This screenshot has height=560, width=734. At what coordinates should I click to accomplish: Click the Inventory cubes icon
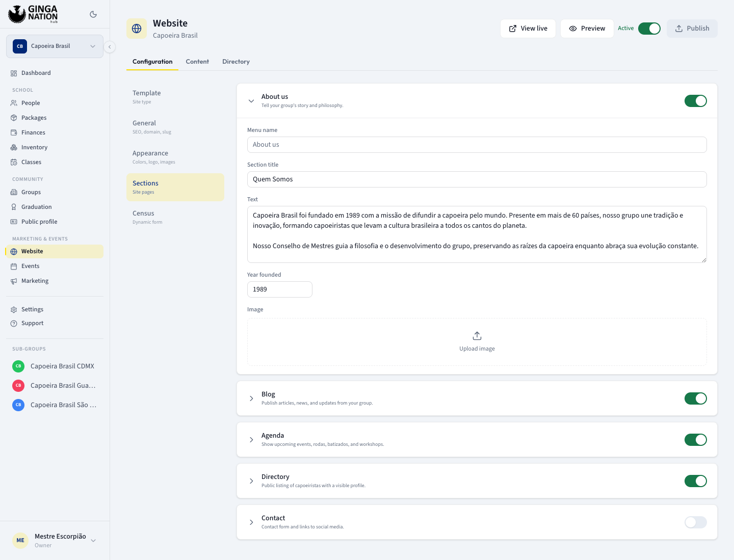14,148
